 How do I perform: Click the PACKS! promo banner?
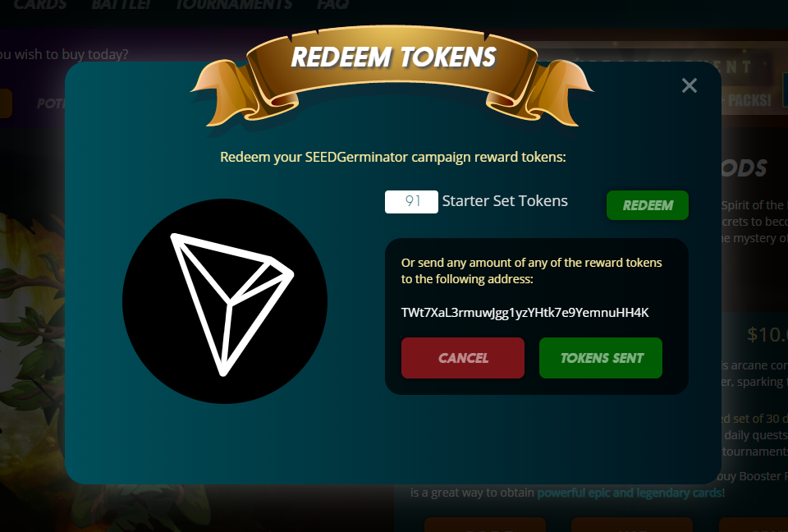click(x=749, y=100)
